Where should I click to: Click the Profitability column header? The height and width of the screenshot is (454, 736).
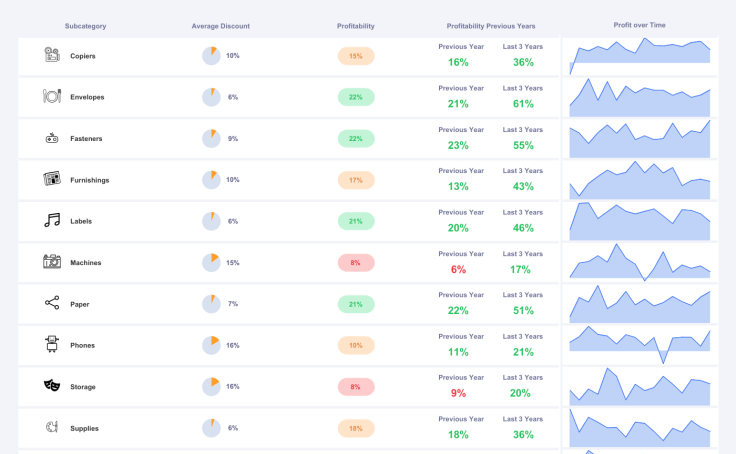click(x=356, y=26)
